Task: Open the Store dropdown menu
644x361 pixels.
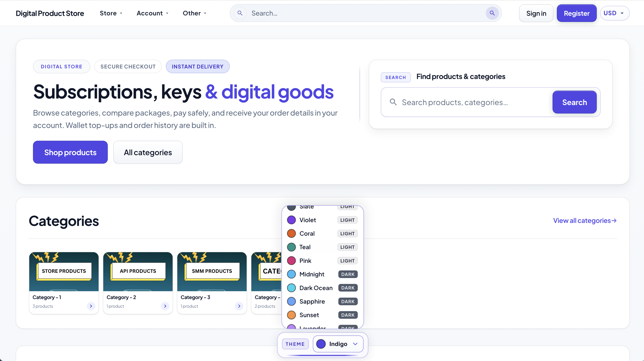Action: click(x=111, y=13)
